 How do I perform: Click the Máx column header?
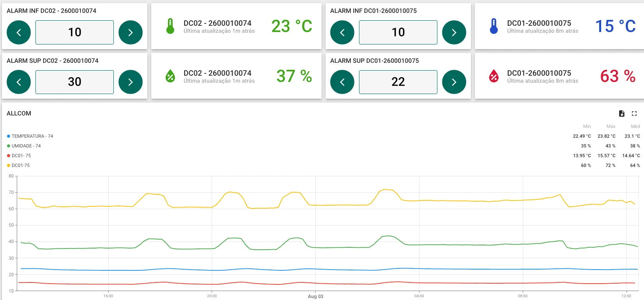pyautogui.click(x=611, y=126)
